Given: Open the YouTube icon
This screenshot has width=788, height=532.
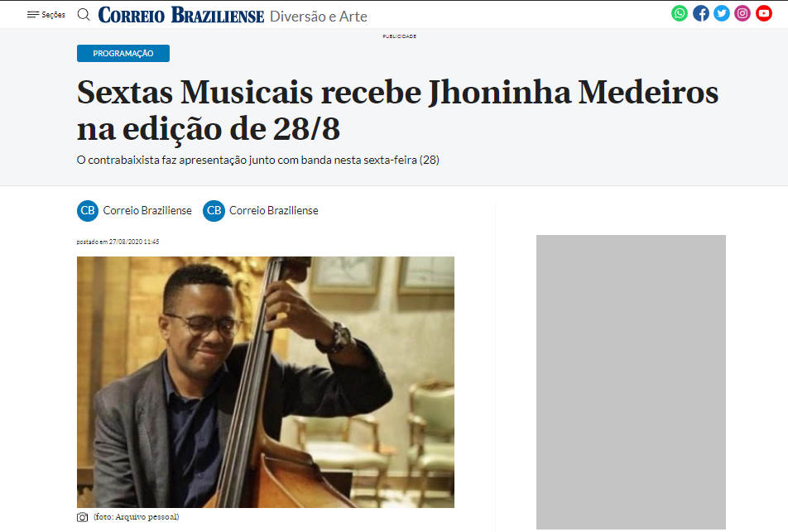Looking at the screenshot, I should click(x=764, y=13).
